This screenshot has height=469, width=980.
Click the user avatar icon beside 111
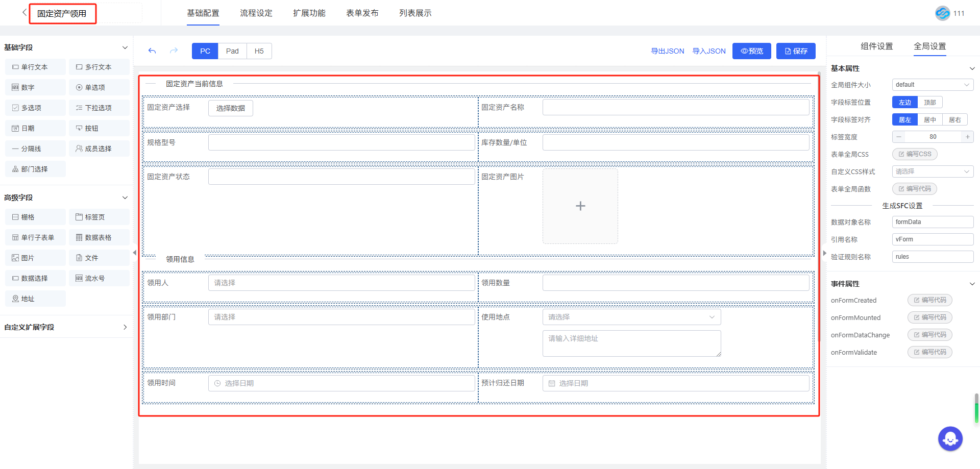click(x=942, y=13)
